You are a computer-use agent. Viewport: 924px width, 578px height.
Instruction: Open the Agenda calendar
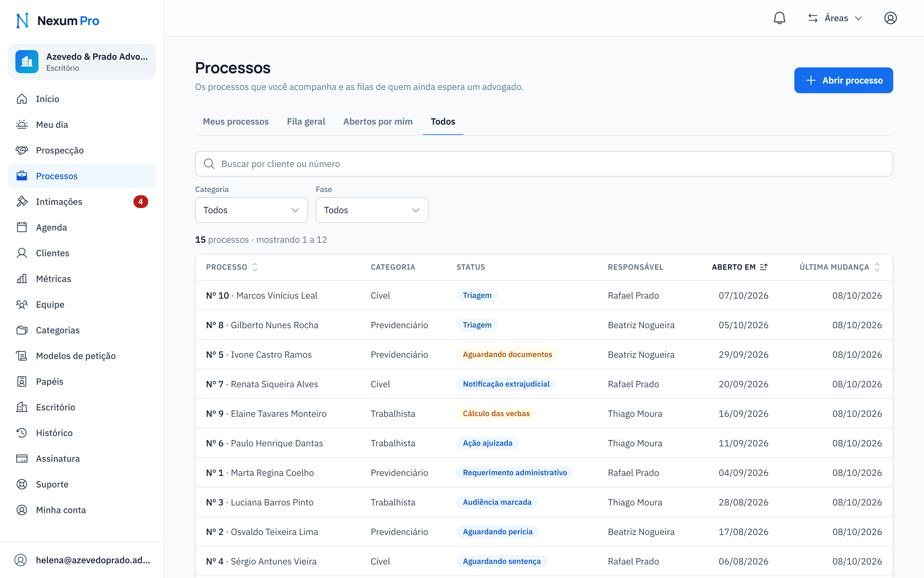coord(82,227)
